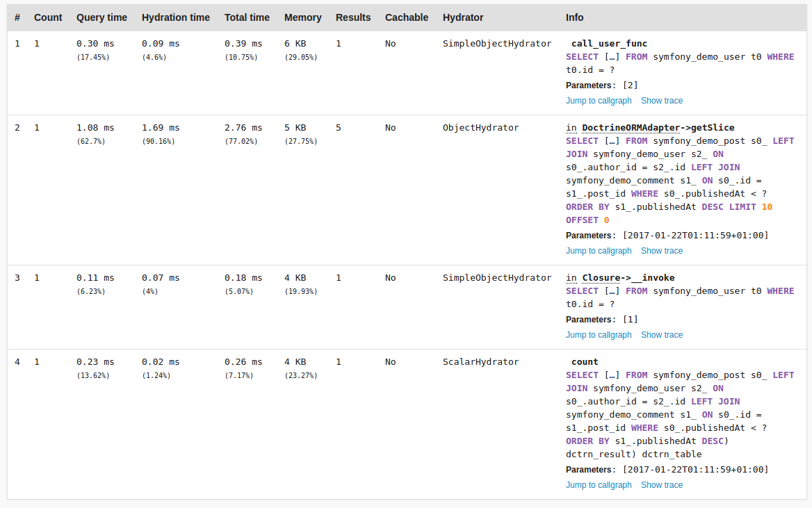Sort by the Total time column header

pyautogui.click(x=247, y=17)
